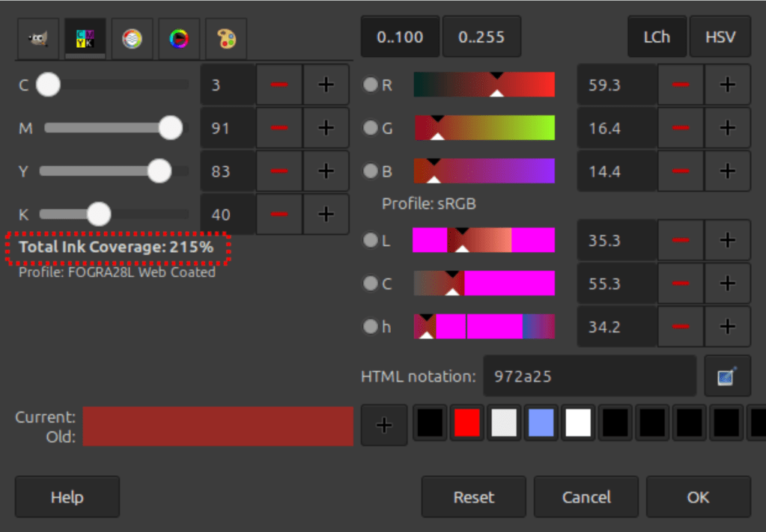
Task: Pick the red swatch from color history
Action: click(x=466, y=424)
